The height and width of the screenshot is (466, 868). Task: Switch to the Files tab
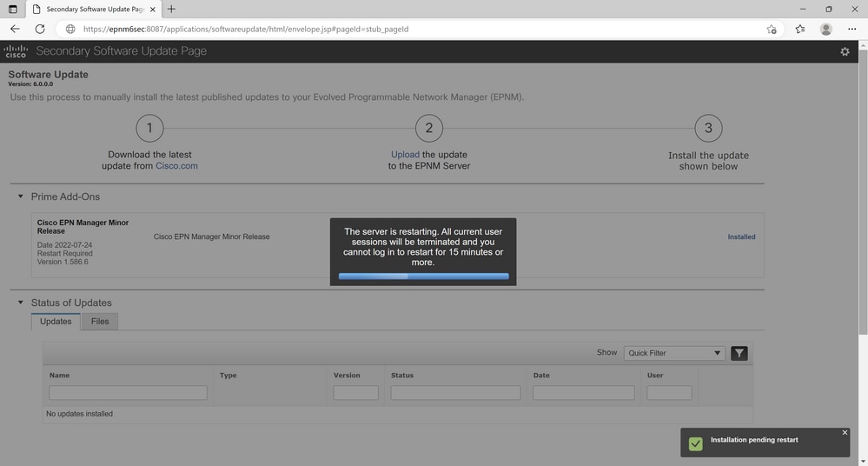click(100, 322)
